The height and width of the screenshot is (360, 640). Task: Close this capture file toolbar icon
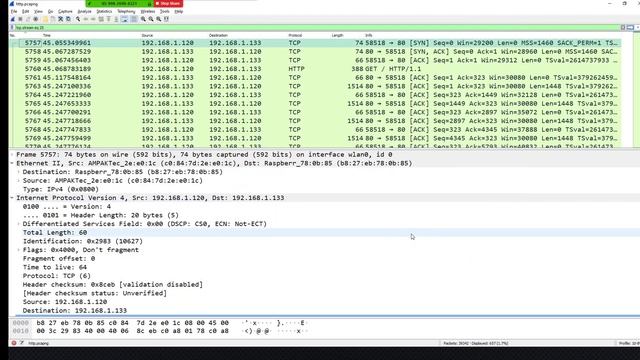click(60, 19)
